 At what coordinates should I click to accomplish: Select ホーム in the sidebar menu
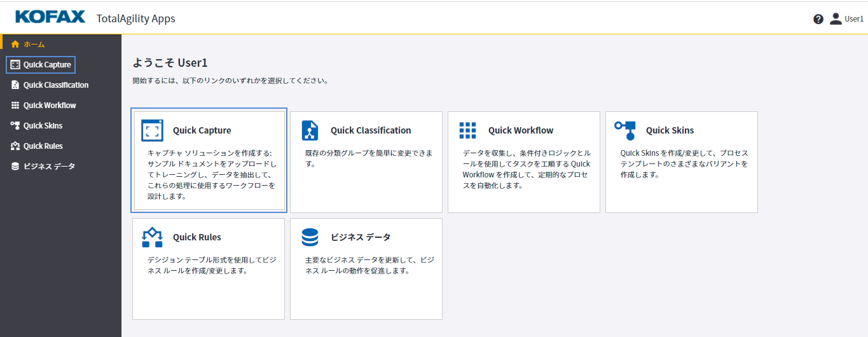(34, 45)
